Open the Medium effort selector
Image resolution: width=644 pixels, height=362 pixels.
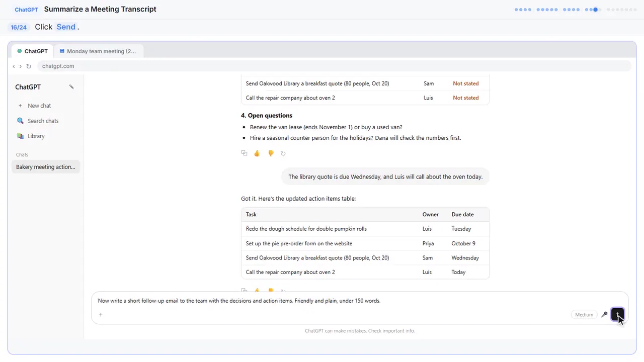(x=584, y=315)
